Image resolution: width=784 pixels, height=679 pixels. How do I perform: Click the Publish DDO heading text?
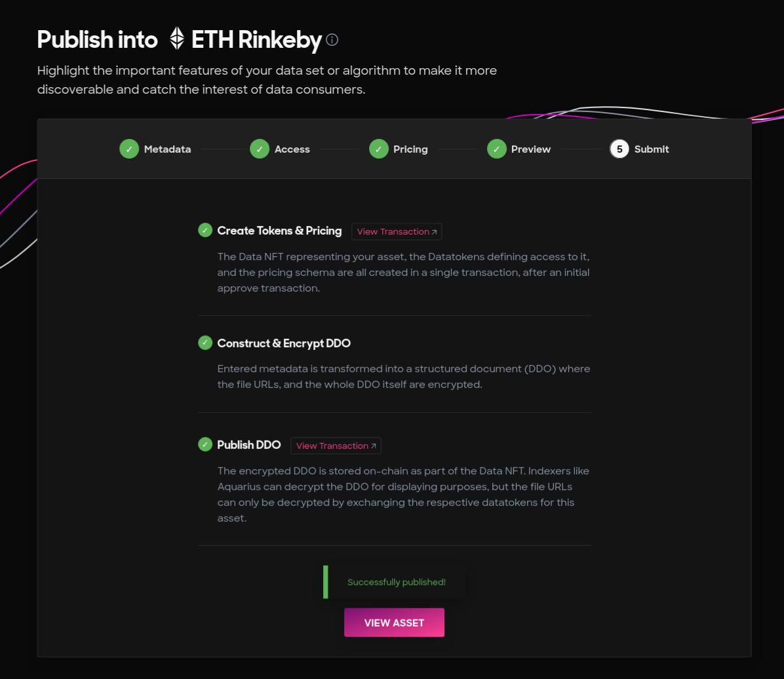click(249, 445)
